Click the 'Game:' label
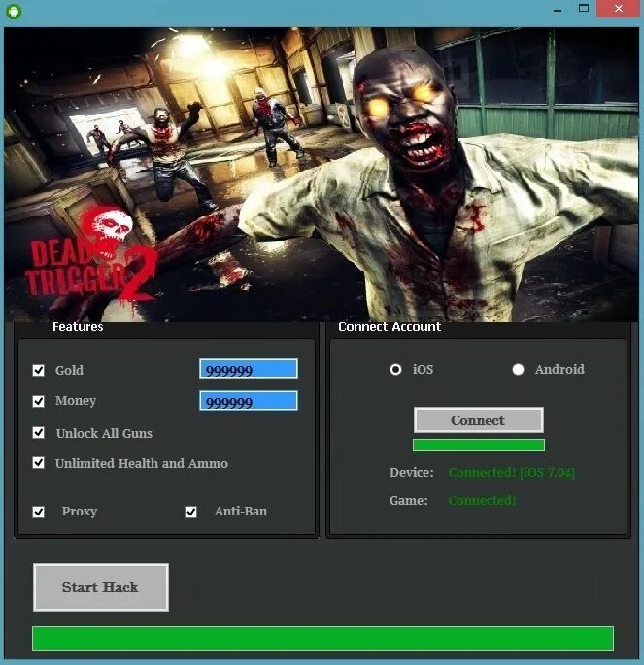 click(409, 500)
